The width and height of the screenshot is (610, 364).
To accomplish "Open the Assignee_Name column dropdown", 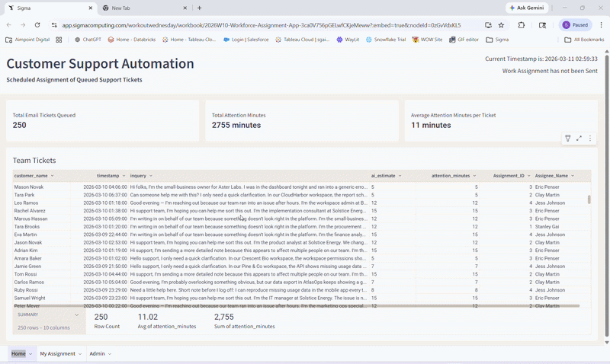I will (x=572, y=176).
